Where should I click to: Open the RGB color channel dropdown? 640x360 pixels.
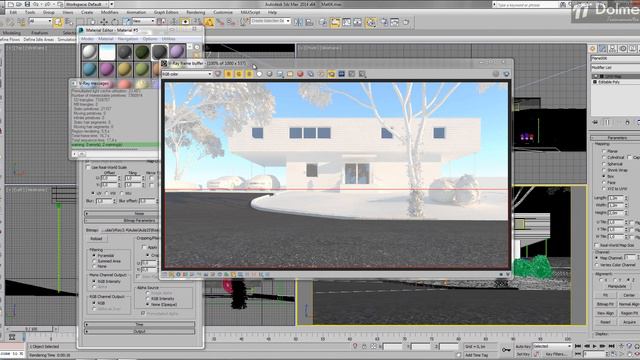187,74
